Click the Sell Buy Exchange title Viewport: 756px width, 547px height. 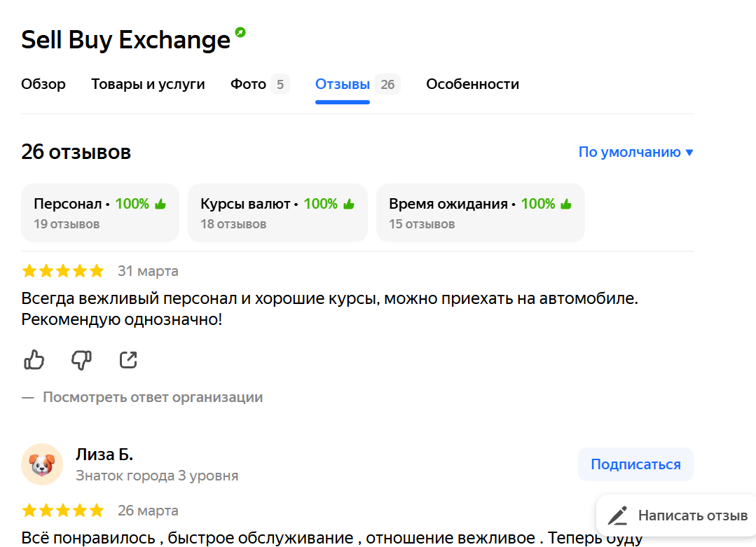125,39
